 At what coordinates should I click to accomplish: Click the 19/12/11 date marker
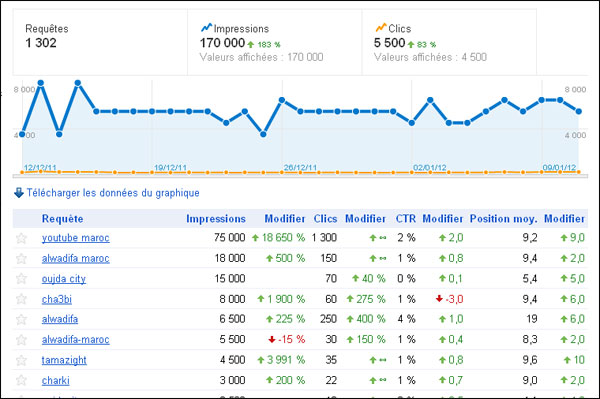click(x=170, y=168)
